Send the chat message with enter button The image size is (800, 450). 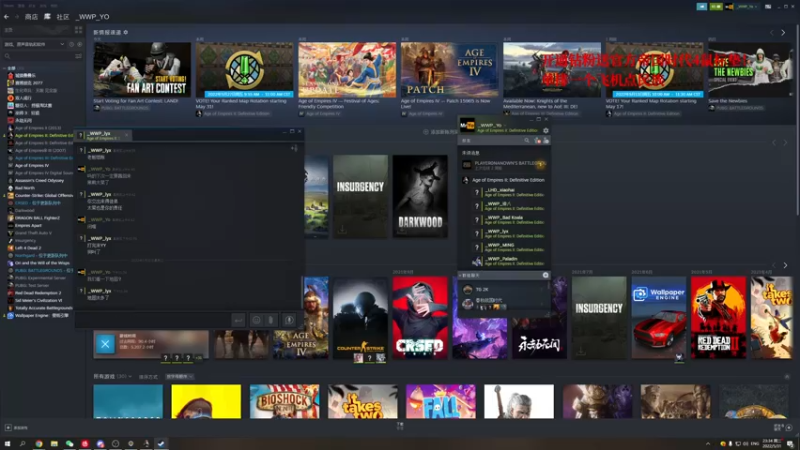coord(238,320)
